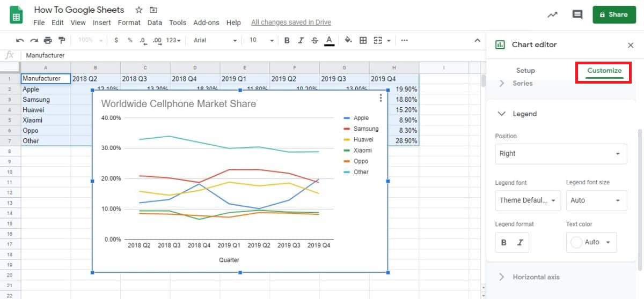
Task: Open the fill color bucket tool
Action: 348,40
